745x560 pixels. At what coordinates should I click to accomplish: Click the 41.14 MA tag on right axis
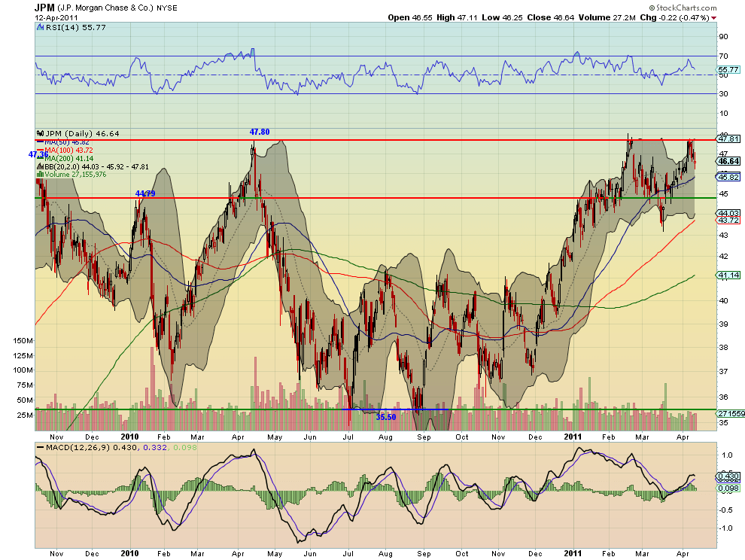tap(728, 275)
